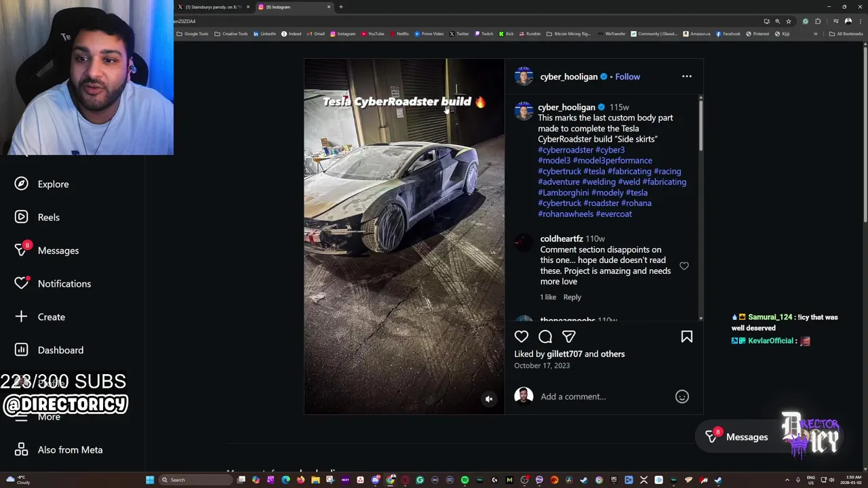Screen dimensions: 868x488
Task: Click the Windows taskbar search box
Action: click(195, 480)
